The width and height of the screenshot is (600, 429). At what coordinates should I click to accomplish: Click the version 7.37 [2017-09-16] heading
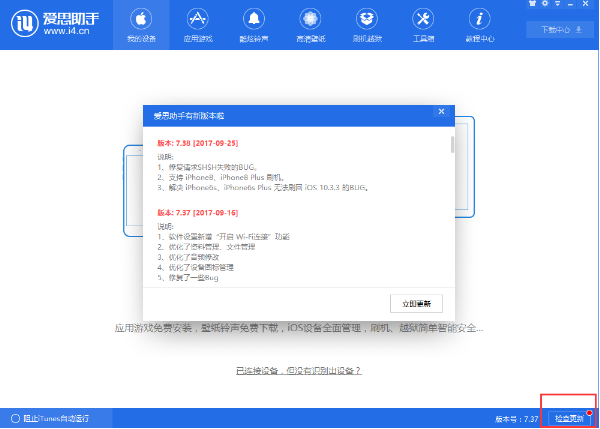point(197,213)
